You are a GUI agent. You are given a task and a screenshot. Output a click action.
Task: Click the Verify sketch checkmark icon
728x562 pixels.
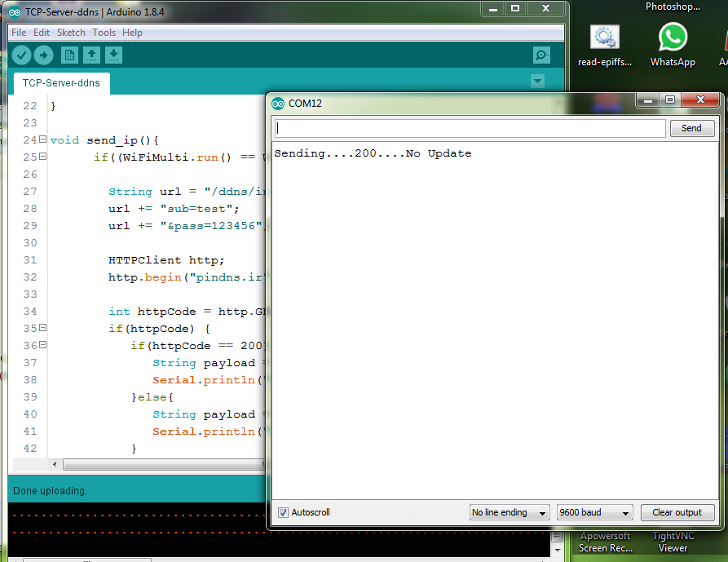click(x=21, y=55)
